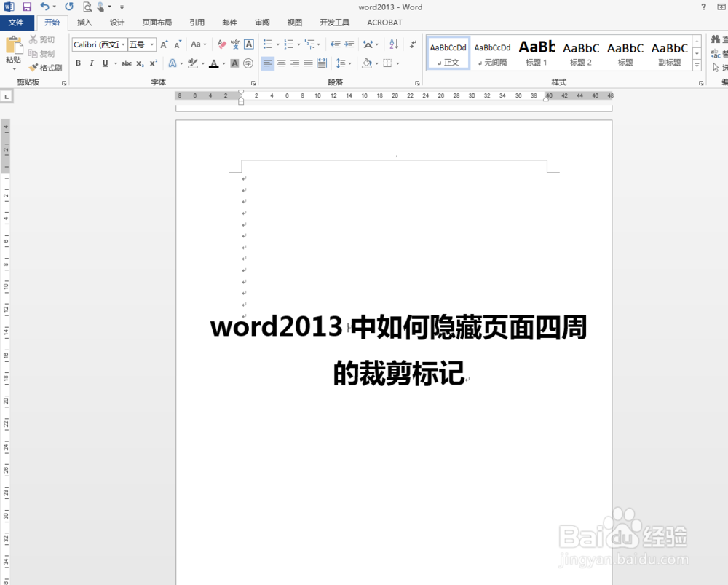Toggle align left

(x=267, y=63)
